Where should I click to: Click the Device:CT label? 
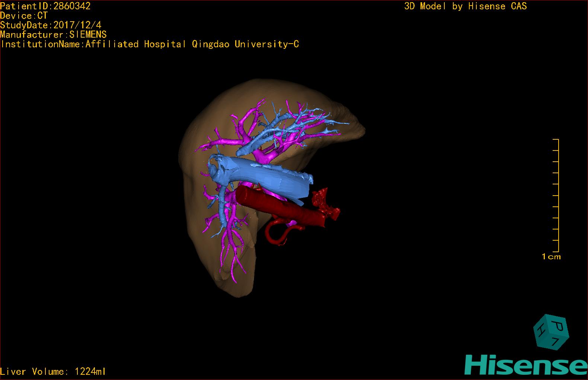[x=24, y=16]
